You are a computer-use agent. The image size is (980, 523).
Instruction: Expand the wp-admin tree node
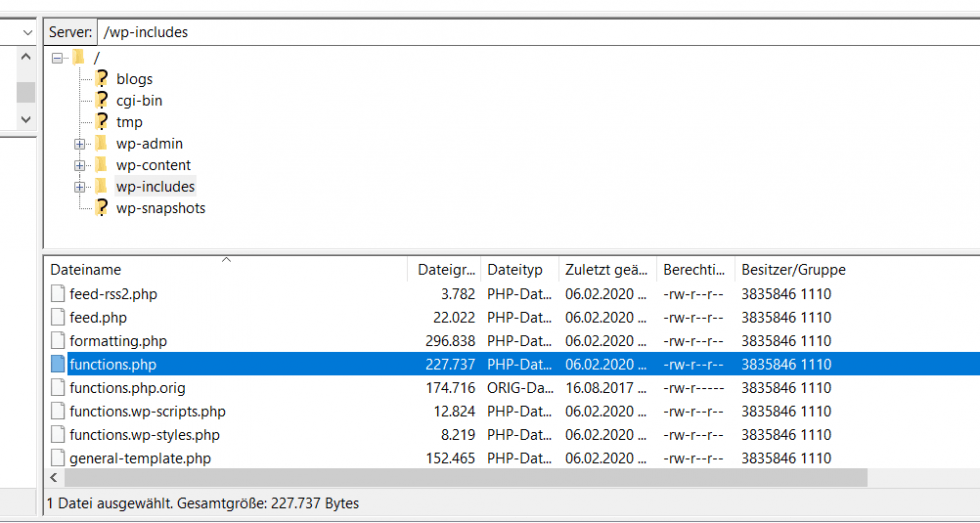pyautogui.click(x=79, y=144)
